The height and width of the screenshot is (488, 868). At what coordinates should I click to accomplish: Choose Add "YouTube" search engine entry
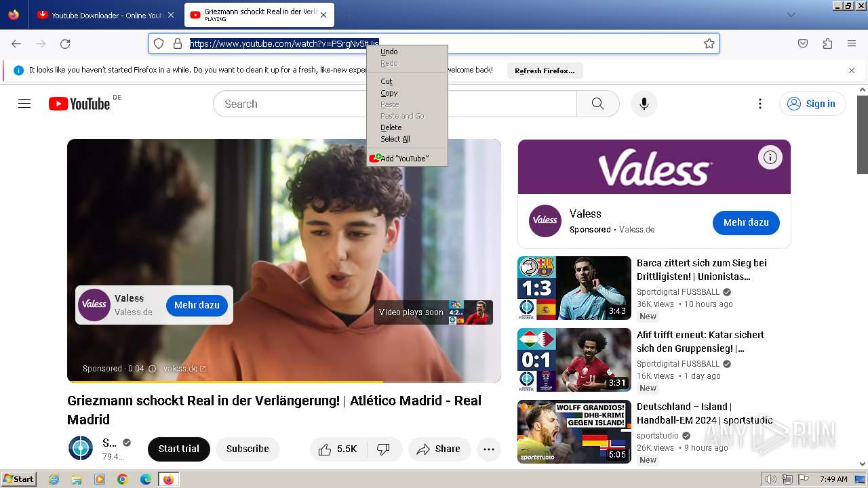407,159
